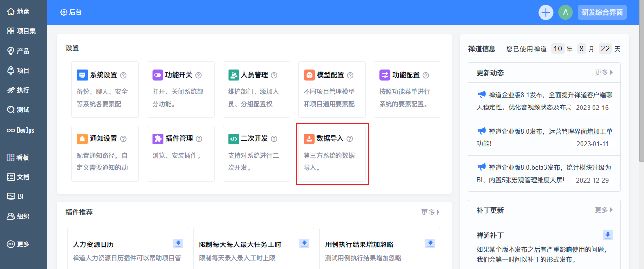This screenshot has height=269, width=644.
Task: Open the 通知设置 bell icon
Action: click(x=82, y=139)
